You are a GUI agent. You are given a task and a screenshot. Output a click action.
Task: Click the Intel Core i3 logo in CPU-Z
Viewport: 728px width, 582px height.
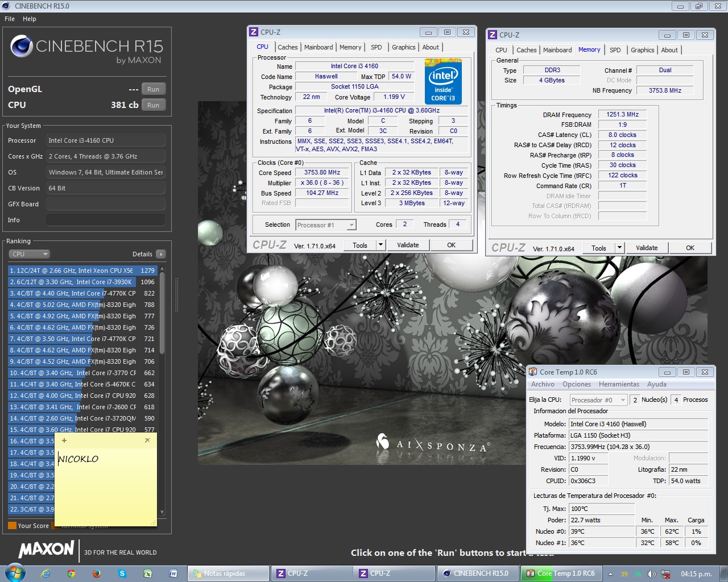(443, 81)
